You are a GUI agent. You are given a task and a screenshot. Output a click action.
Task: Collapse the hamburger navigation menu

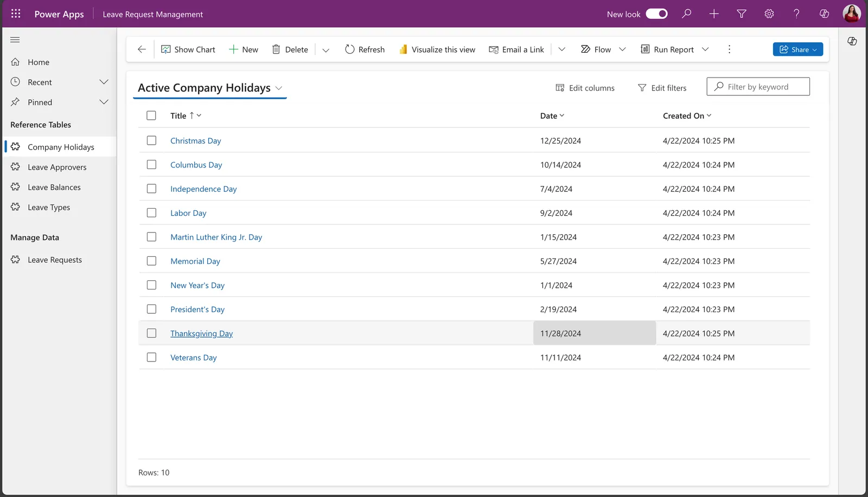pos(15,40)
